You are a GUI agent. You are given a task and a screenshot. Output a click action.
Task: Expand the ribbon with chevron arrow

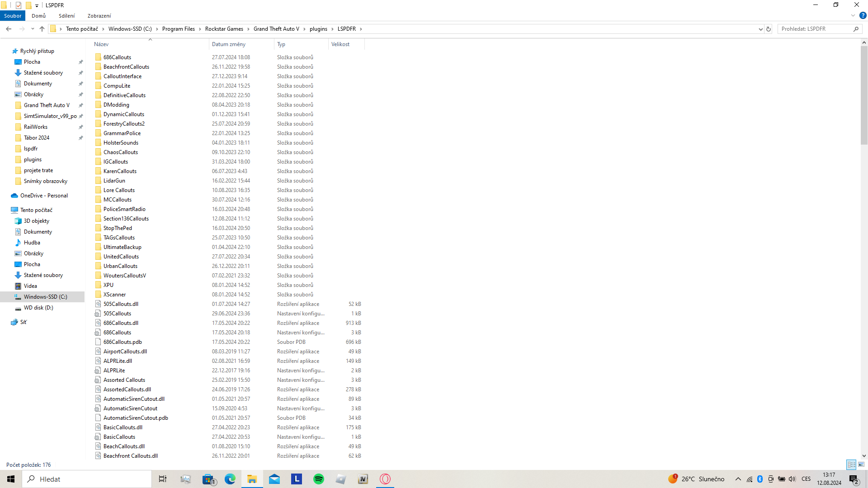(x=853, y=15)
